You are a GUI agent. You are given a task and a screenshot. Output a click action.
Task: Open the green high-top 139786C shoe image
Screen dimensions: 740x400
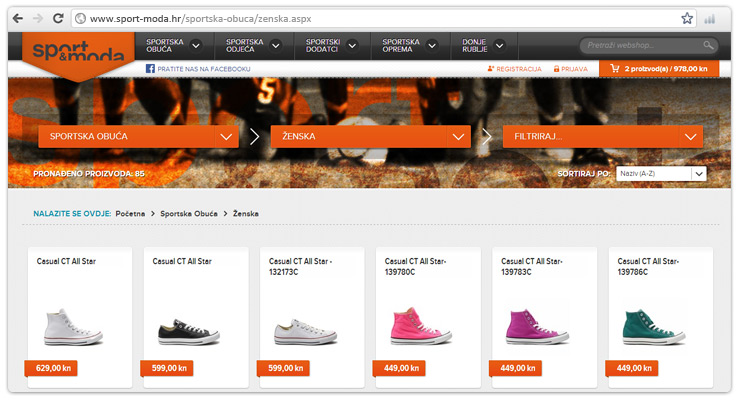point(654,326)
